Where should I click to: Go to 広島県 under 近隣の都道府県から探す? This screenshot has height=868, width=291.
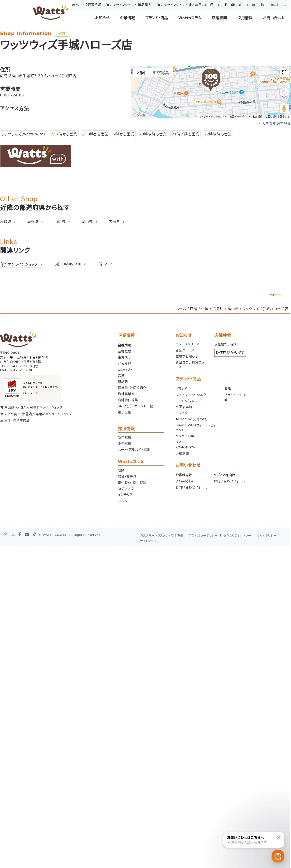pos(117,222)
